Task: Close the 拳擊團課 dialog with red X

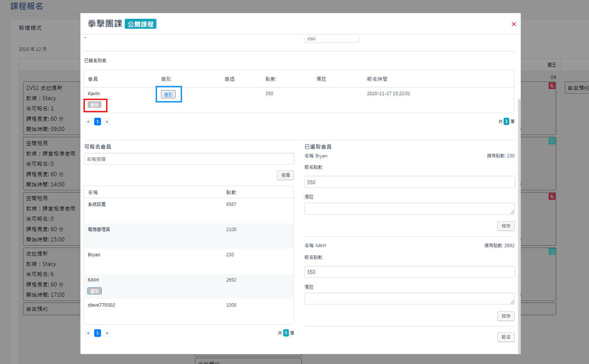Action: pyautogui.click(x=513, y=24)
